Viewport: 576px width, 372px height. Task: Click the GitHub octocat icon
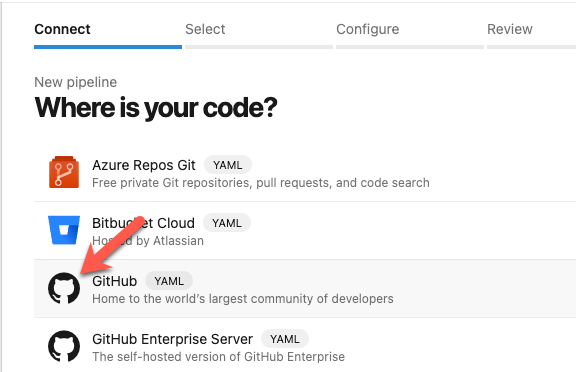click(64, 288)
